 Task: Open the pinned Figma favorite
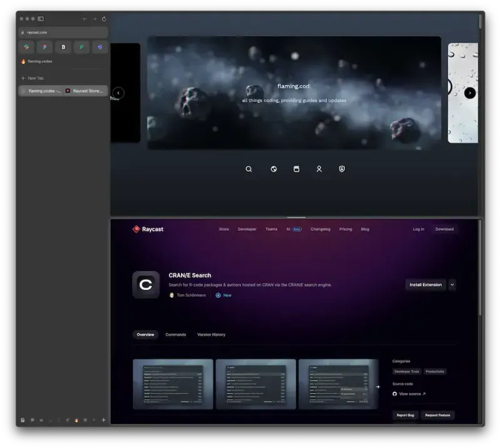click(44, 48)
